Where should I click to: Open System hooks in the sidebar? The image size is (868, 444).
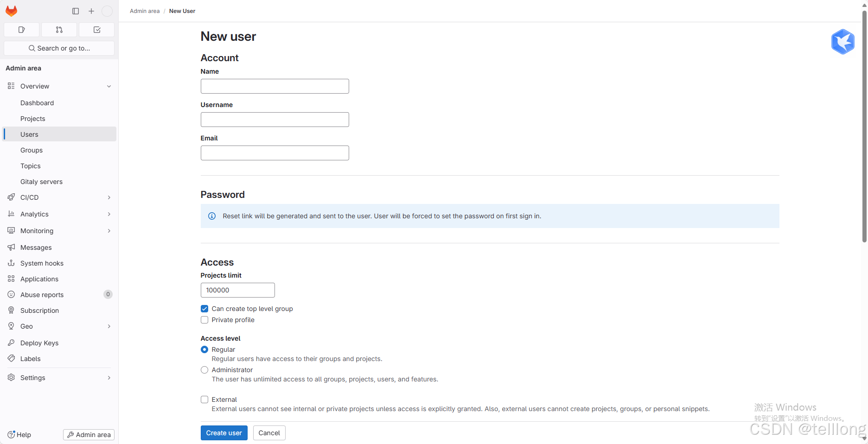point(59,263)
